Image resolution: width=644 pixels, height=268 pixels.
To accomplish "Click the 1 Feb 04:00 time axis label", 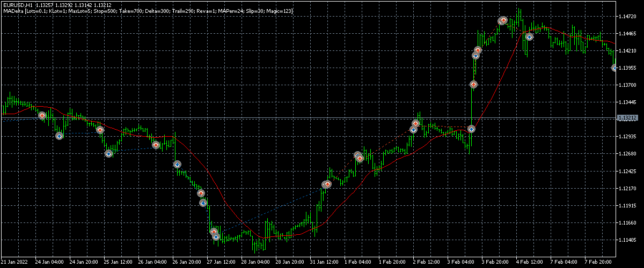I will coord(358,263).
